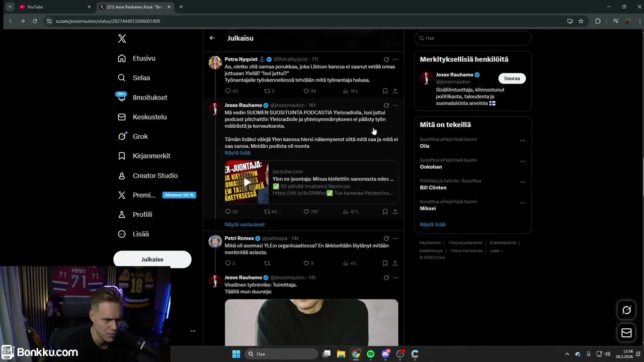Open Käyttöehdot footer link
Viewport: 644px width, 362px height.
[430, 243]
